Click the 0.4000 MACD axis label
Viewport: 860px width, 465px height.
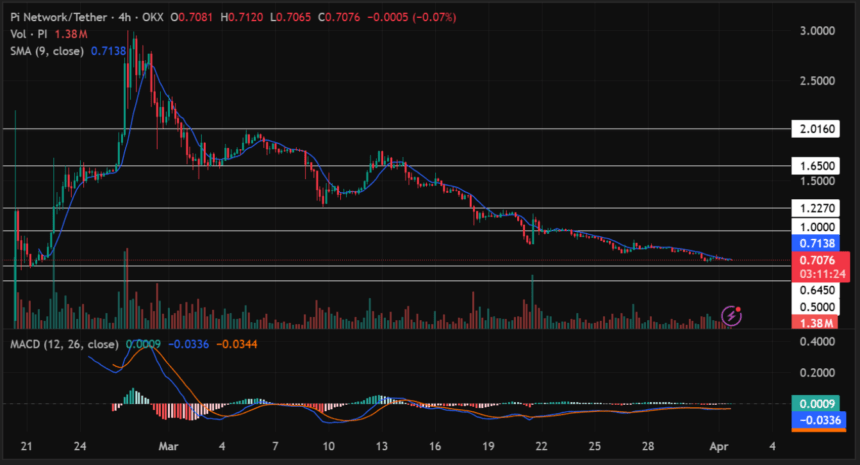(817, 342)
